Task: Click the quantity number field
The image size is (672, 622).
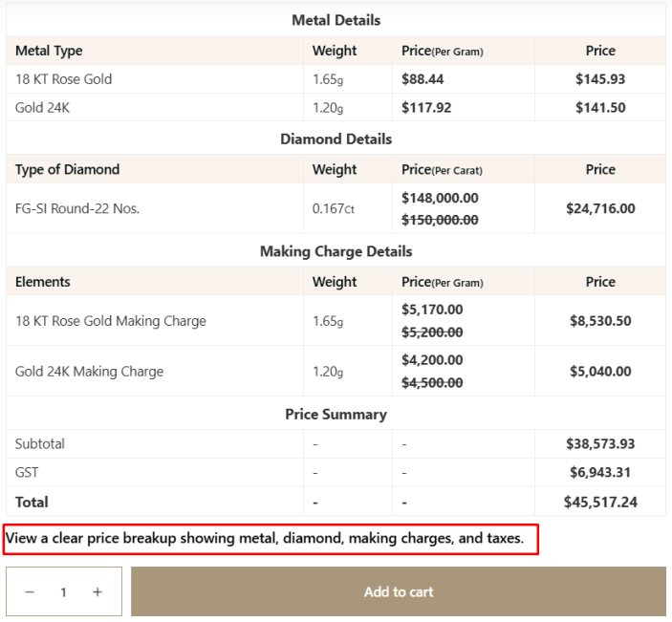Action: pyautogui.click(x=63, y=592)
